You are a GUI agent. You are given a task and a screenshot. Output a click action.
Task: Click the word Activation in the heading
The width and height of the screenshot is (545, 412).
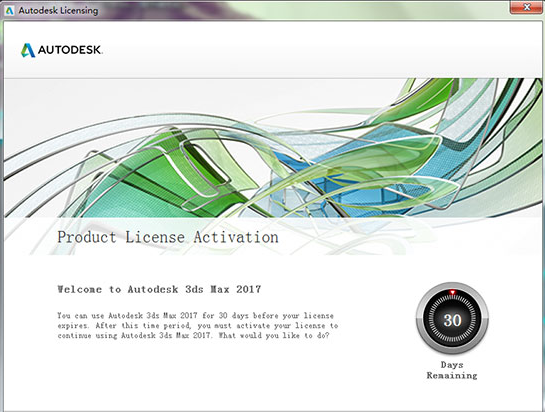(236, 237)
